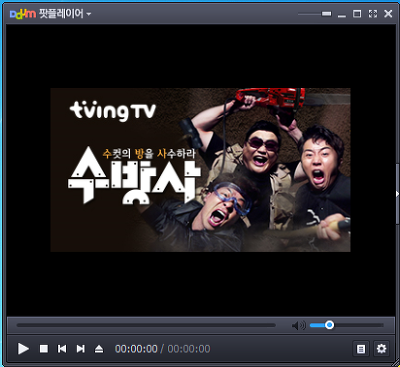Click the elapsed time display
Image resolution: width=400 pixels, height=367 pixels.
pyautogui.click(x=136, y=349)
